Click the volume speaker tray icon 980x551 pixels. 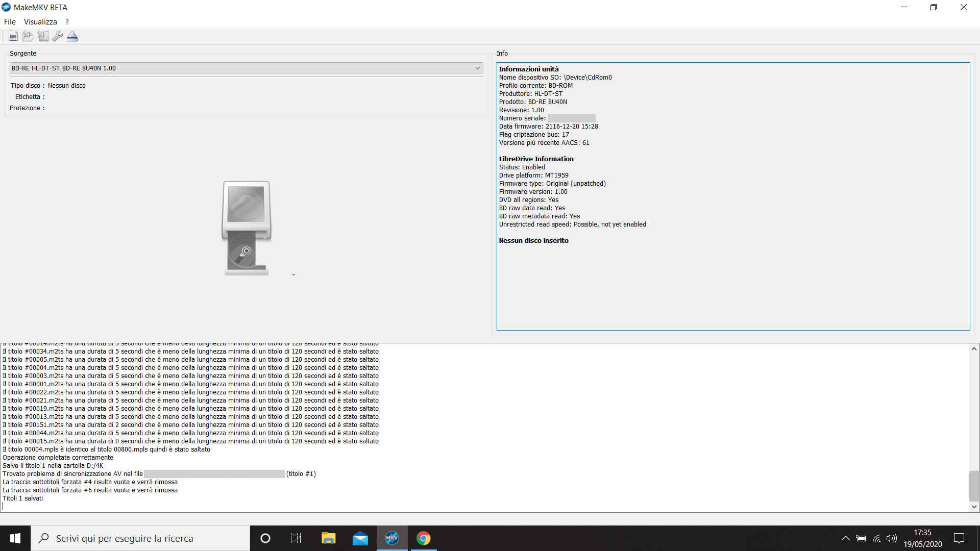(x=892, y=538)
